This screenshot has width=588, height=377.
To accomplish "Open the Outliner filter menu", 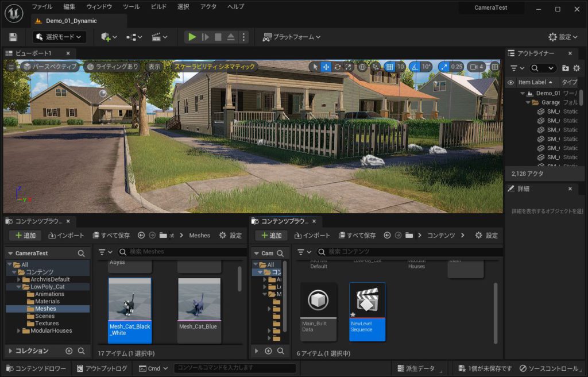I will click(517, 68).
